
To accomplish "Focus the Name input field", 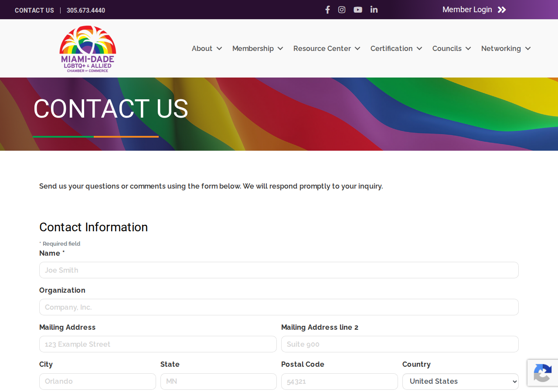I will 279,270.
